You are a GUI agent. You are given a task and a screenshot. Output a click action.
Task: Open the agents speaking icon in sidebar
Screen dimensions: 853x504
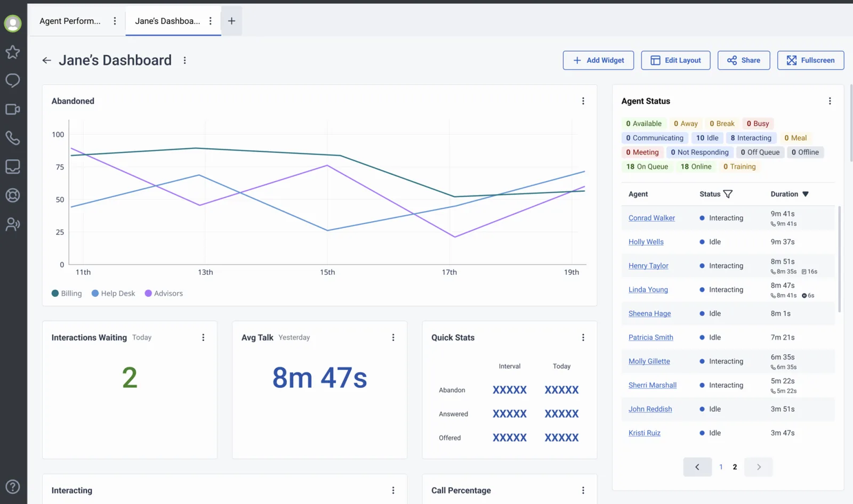[13, 224]
